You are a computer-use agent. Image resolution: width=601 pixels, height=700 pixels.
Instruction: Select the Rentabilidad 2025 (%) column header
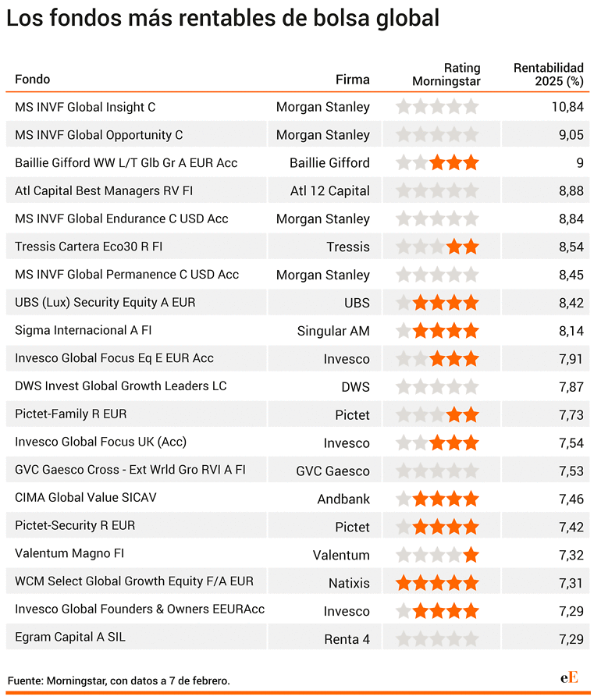[x=548, y=75]
